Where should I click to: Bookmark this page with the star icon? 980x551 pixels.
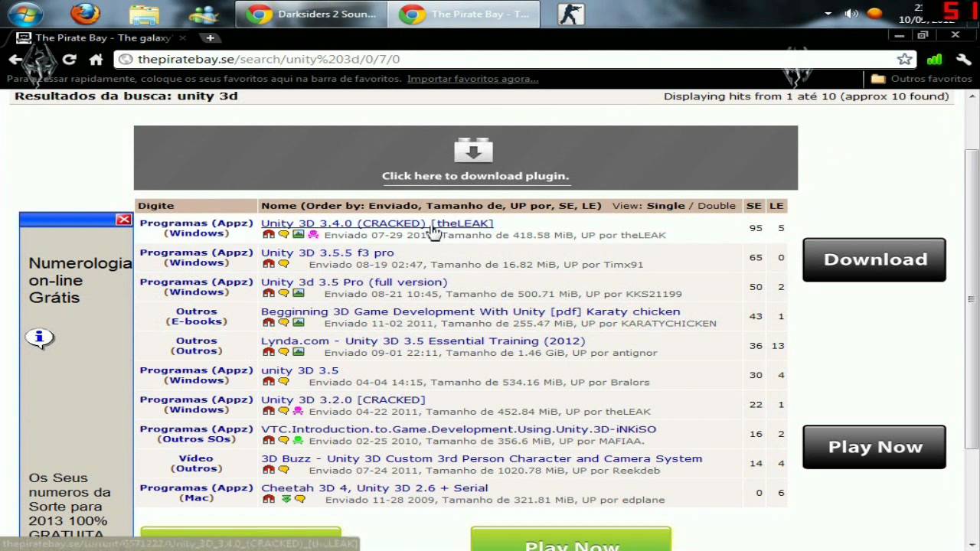[905, 59]
